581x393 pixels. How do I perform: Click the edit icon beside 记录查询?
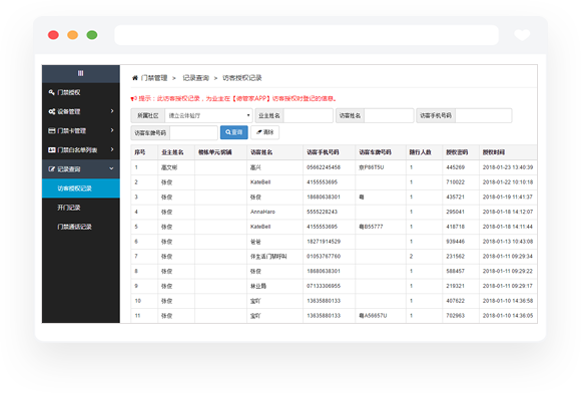[x=52, y=169]
